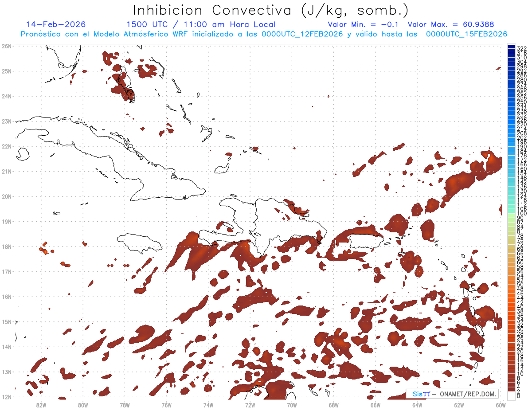Click longitude label '68W'
532x411 pixels.
point(334,405)
